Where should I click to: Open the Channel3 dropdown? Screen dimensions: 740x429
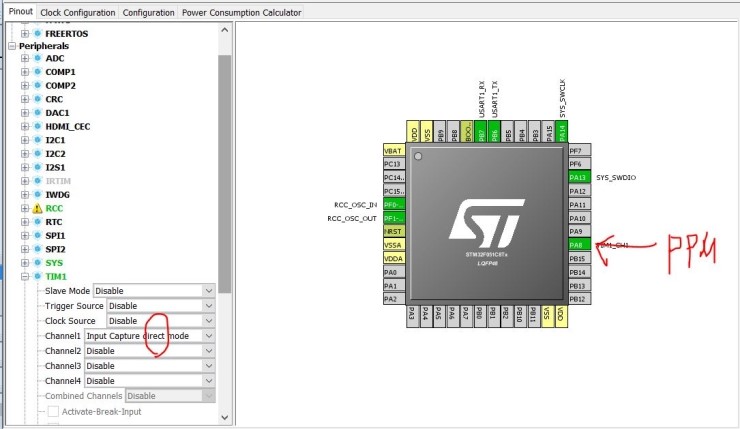pos(150,366)
